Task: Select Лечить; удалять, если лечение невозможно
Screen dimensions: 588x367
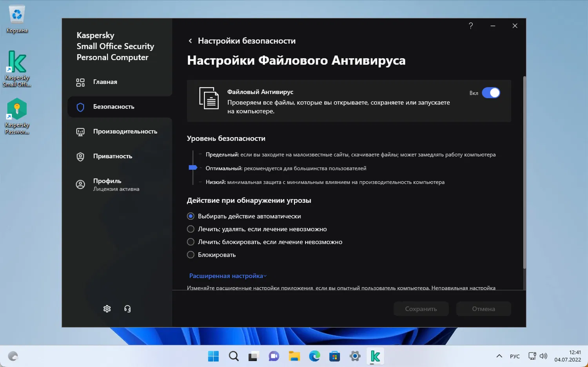Action: pyautogui.click(x=257, y=229)
